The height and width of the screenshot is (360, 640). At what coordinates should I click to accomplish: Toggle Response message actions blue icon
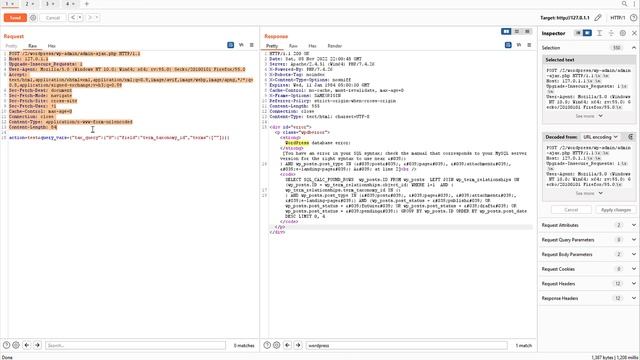(508, 45)
